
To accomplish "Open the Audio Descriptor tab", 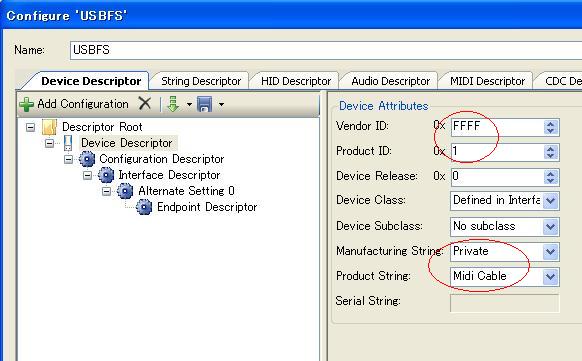I will click(x=390, y=81).
